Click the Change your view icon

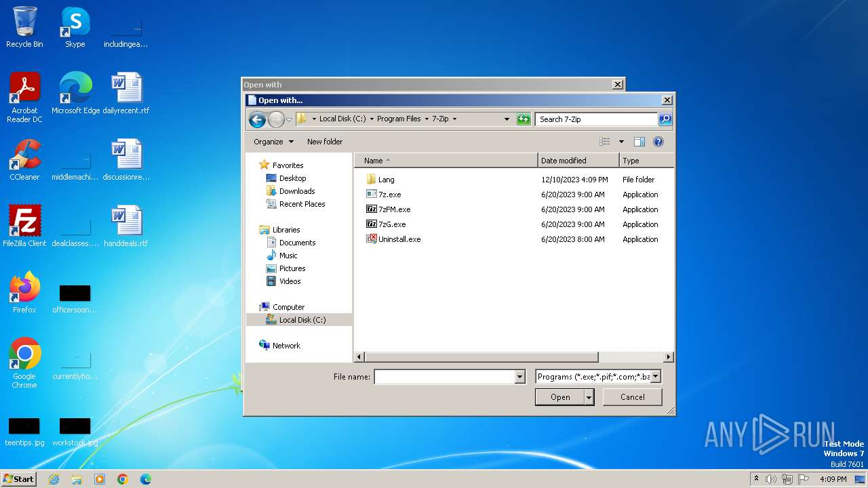[606, 142]
